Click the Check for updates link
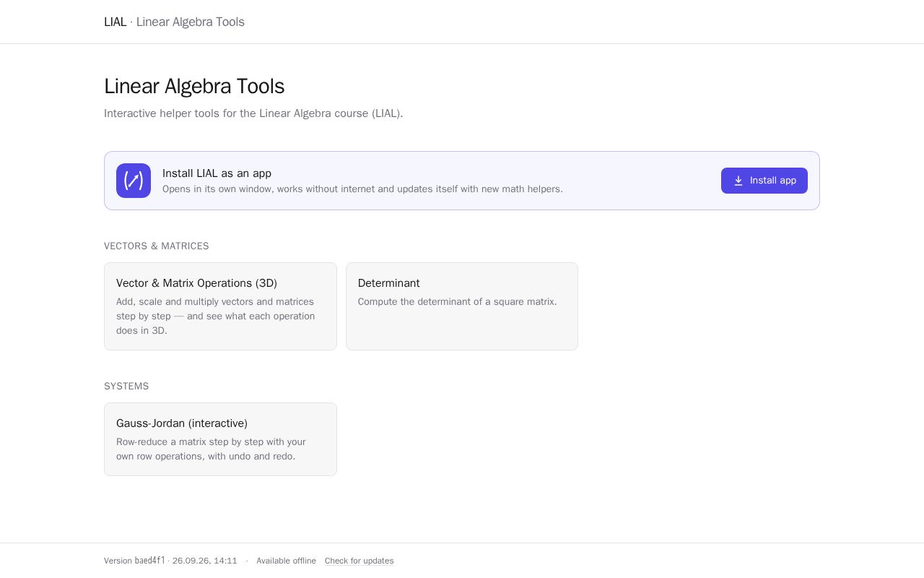 [x=359, y=561]
